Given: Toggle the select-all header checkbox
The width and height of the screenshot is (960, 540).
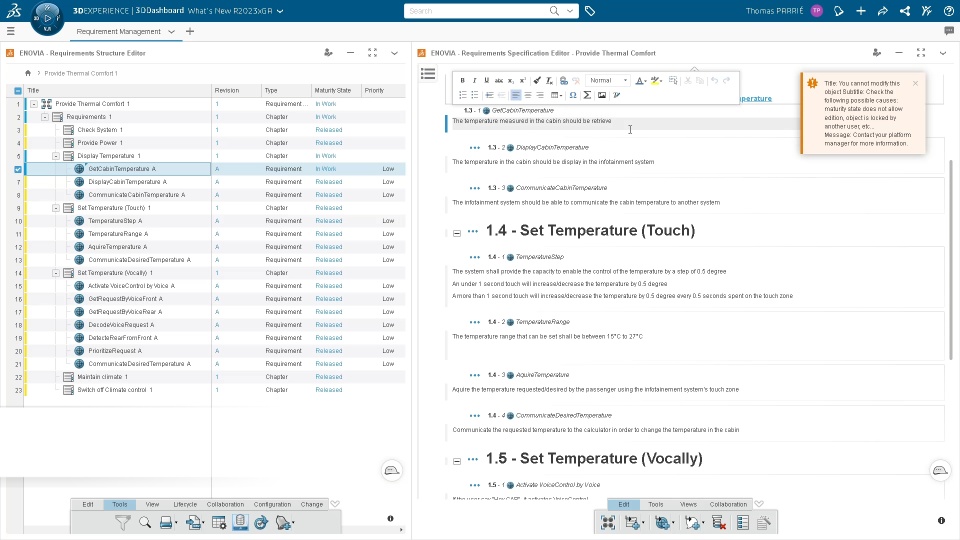Looking at the screenshot, I should (18, 91).
